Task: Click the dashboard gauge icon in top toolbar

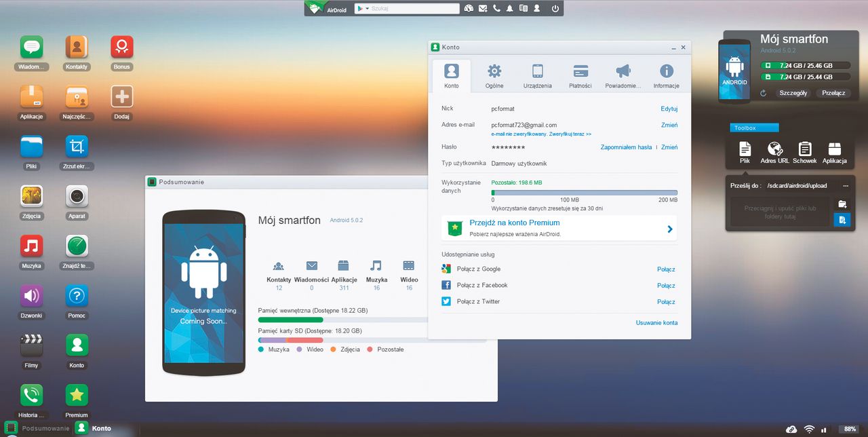Action: coord(469,9)
